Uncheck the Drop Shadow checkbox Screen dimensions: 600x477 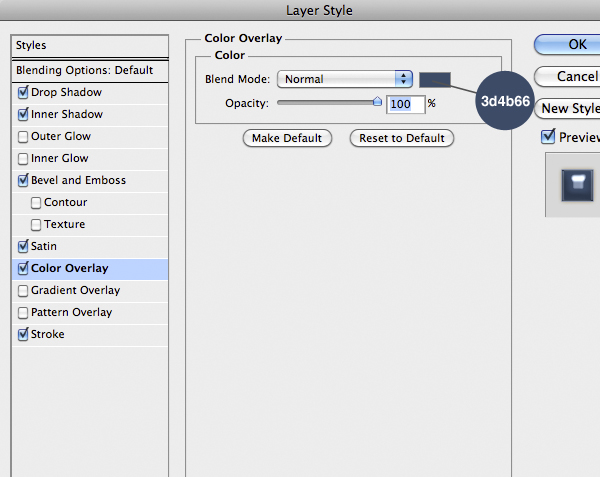coord(23,92)
